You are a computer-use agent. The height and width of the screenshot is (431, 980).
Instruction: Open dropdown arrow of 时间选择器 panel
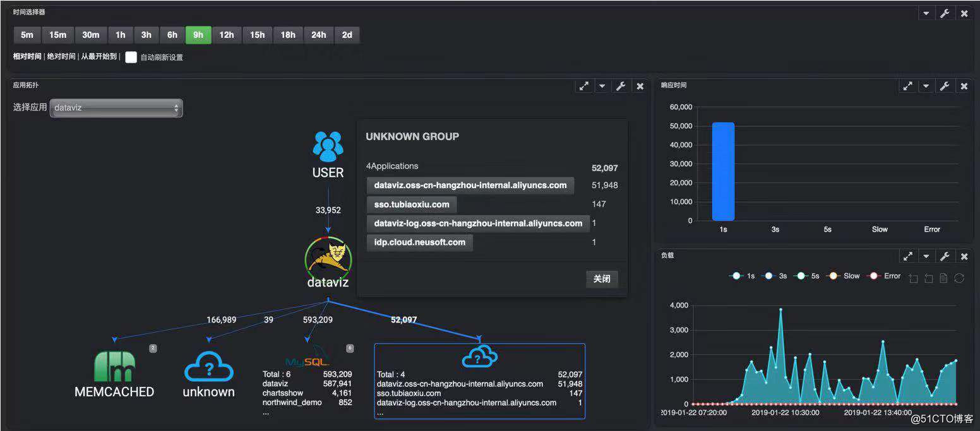[x=926, y=13]
